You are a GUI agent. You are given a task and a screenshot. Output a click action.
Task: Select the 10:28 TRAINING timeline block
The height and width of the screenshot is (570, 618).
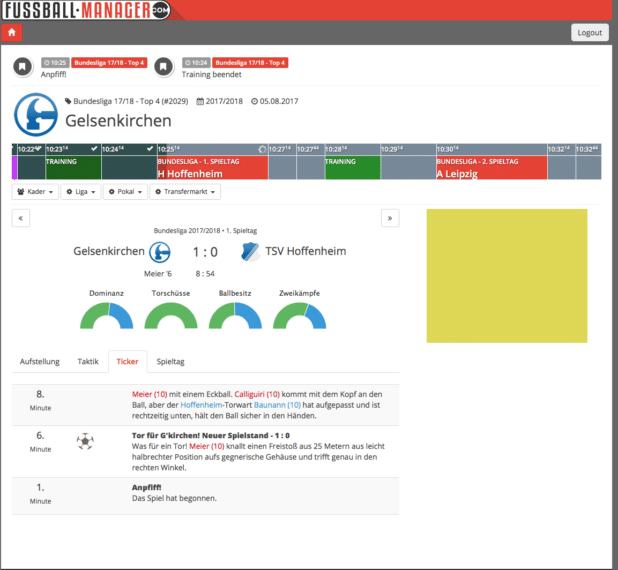[x=352, y=167]
